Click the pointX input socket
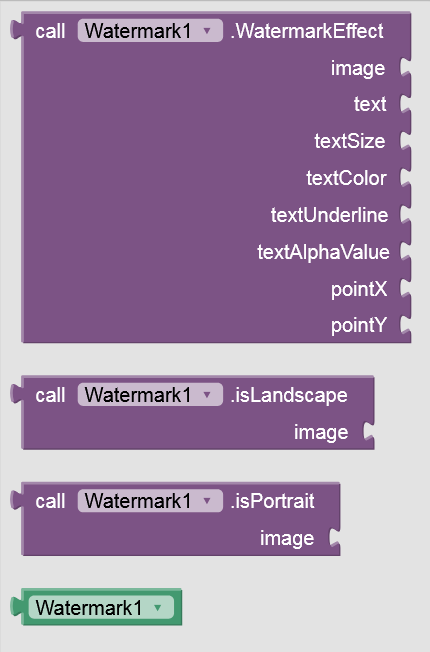Image resolution: width=430 pixels, height=652 pixels. [405, 289]
